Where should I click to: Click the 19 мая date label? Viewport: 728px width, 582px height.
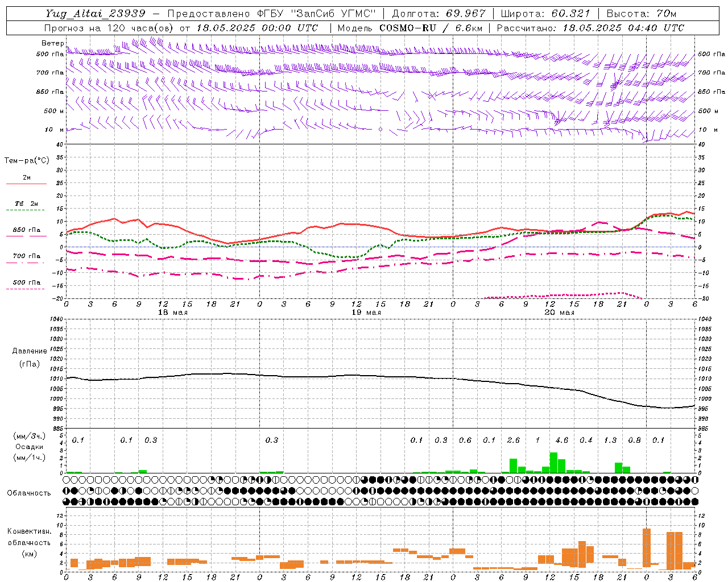tap(366, 313)
